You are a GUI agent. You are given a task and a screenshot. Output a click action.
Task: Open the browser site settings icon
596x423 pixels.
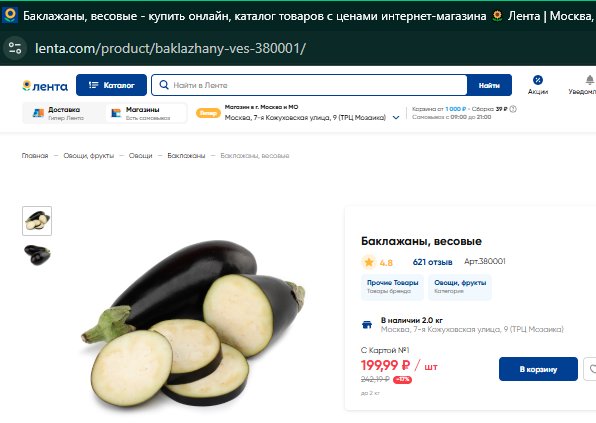coord(15,48)
